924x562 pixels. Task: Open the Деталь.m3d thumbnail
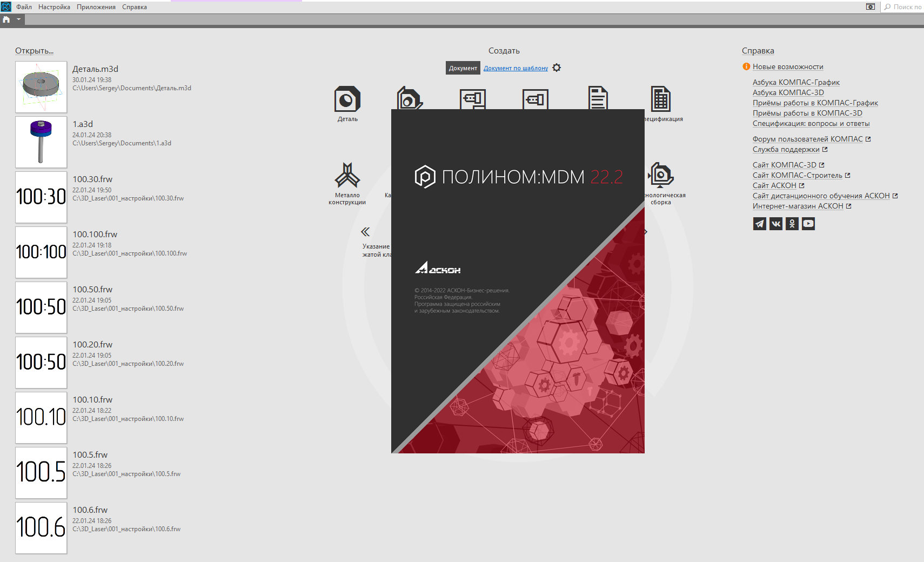point(41,87)
